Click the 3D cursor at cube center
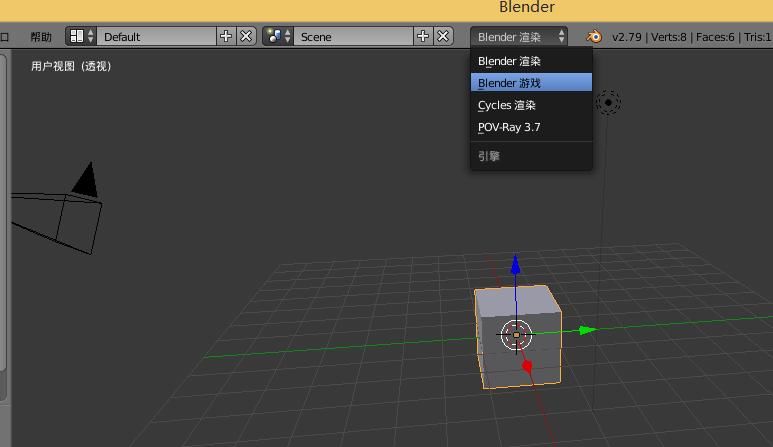Viewport: 773px width, 447px height. pyautogui.click(x=516, y=335)
